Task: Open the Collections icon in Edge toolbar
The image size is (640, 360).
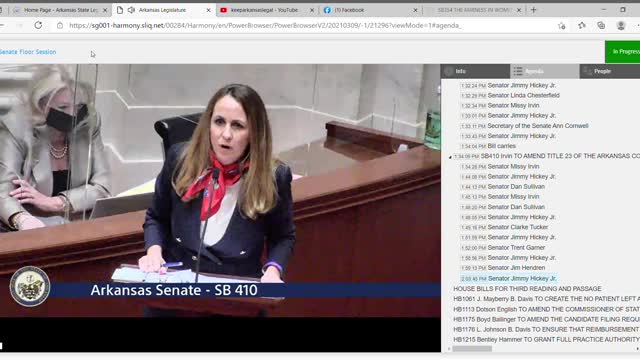Action: click(601, 26)
